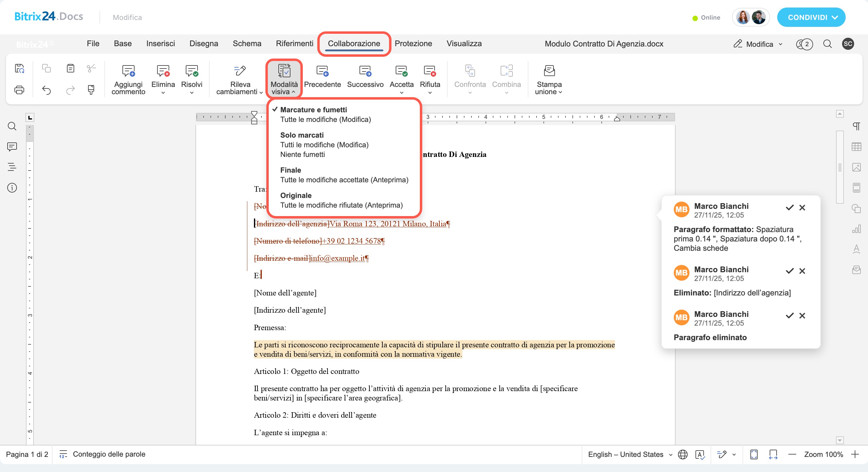Click the CONDIVIDI button
The height and width of the screenshot is (472, 868).
click(x=811, y=18)
